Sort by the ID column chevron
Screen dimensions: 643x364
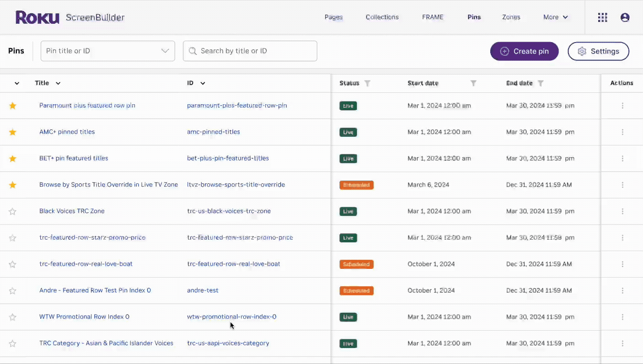[x=203, y=83]
